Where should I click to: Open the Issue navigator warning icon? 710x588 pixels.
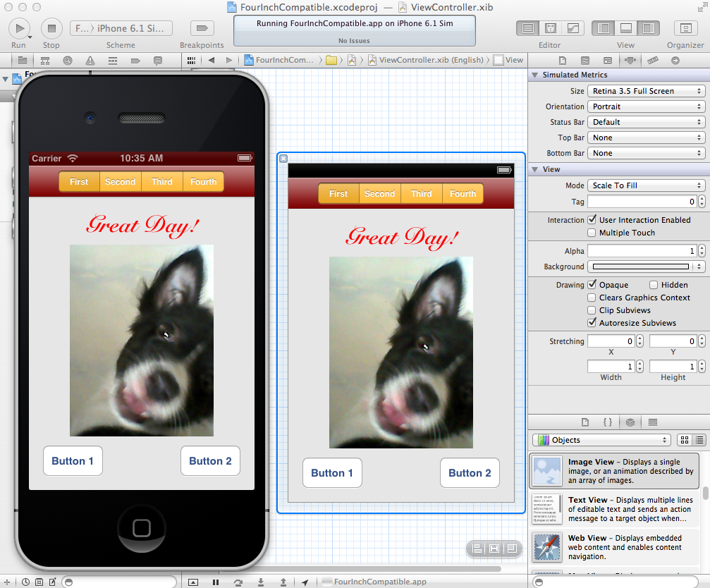click(x=90, y=60)
